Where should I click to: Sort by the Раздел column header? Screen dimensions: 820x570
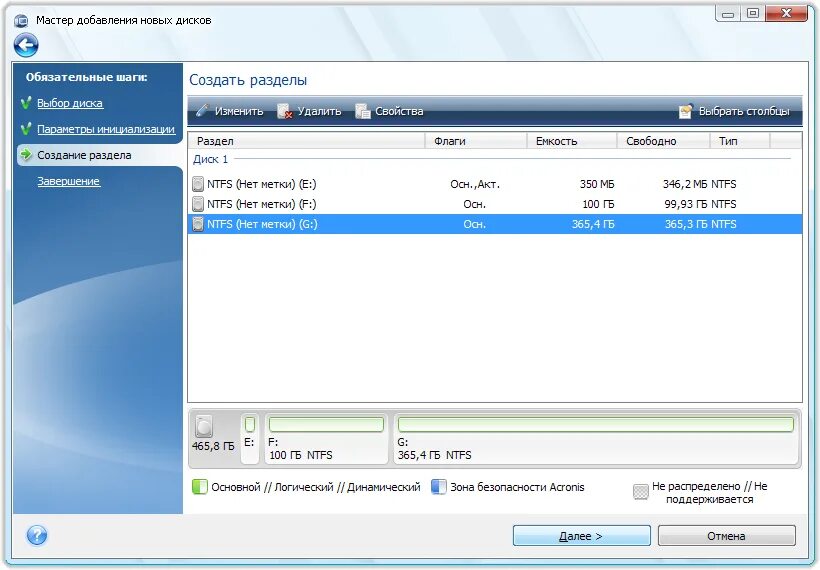306,141
